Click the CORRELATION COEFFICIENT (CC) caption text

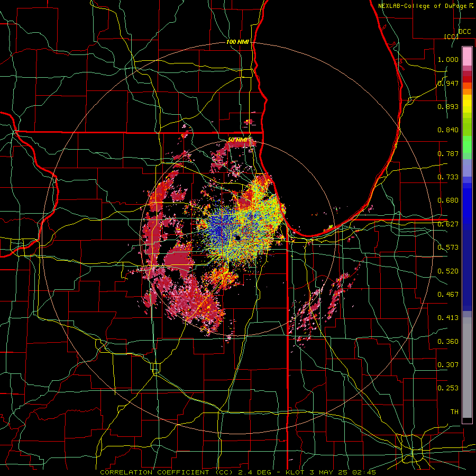tap(167, 472)
